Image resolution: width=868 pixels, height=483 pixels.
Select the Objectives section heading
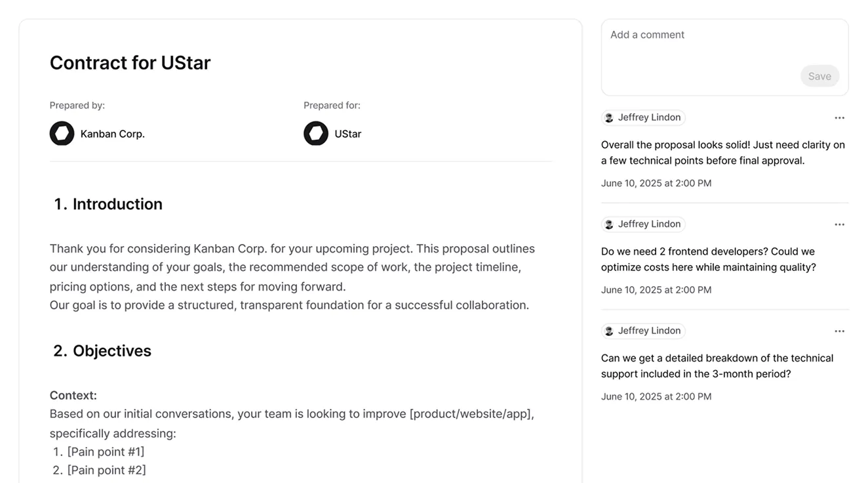tap(102, 350)
